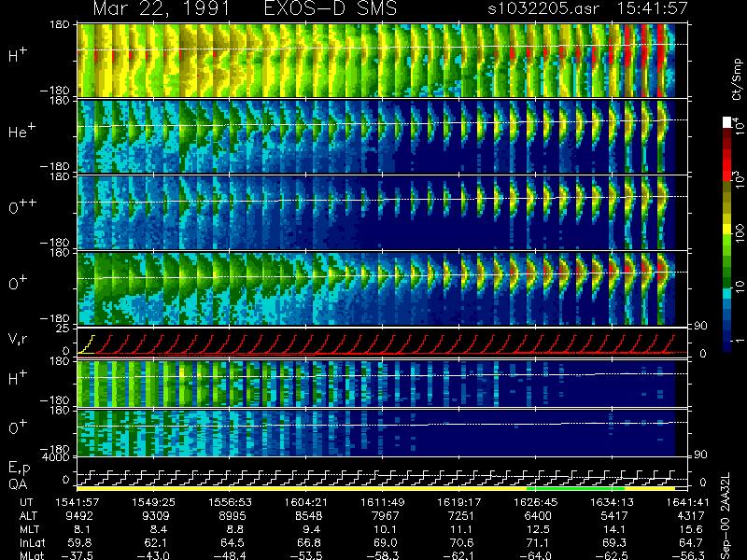
Task: Click UT value "1556:53"
Action: coord(230,502)
